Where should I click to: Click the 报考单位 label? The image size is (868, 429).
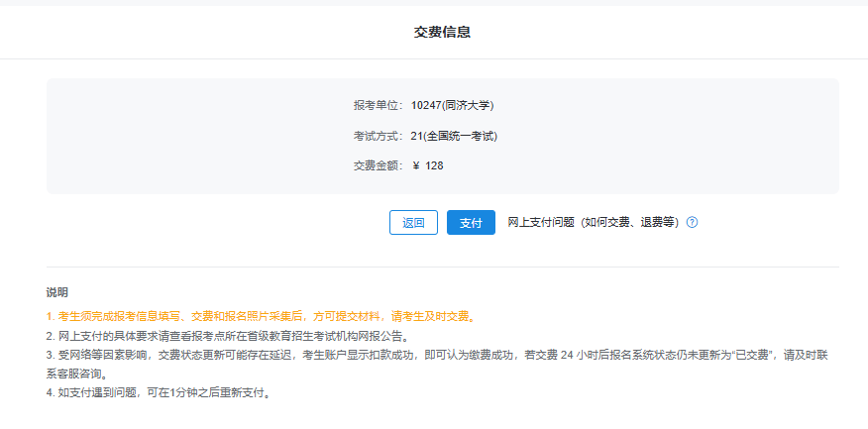coord(380,105)
